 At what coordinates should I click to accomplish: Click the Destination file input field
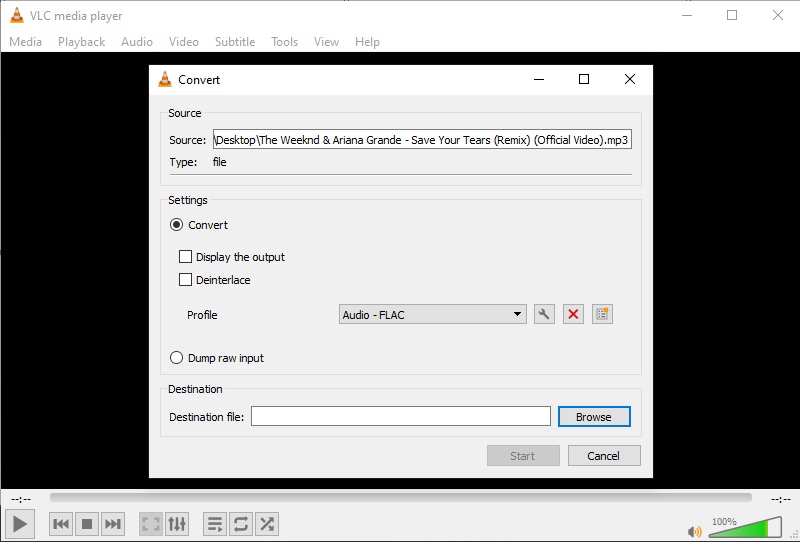coord(401,416)
